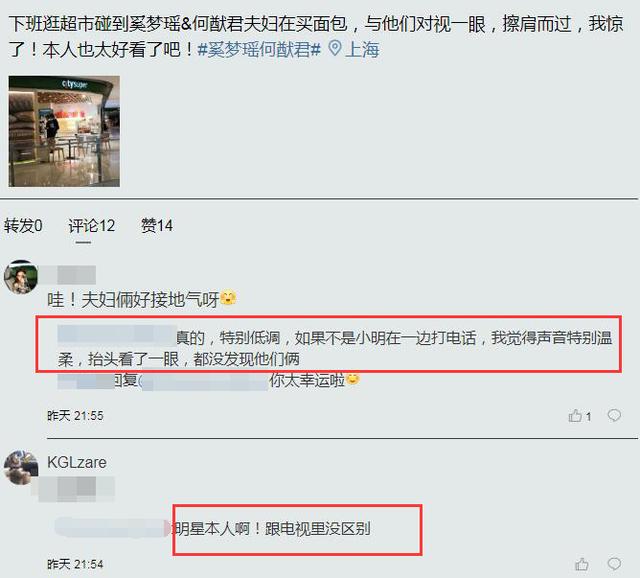Click the #奚梦瑶何猷君# hashtag link
Screen dimensions: 640x578
tap(259, 50)
